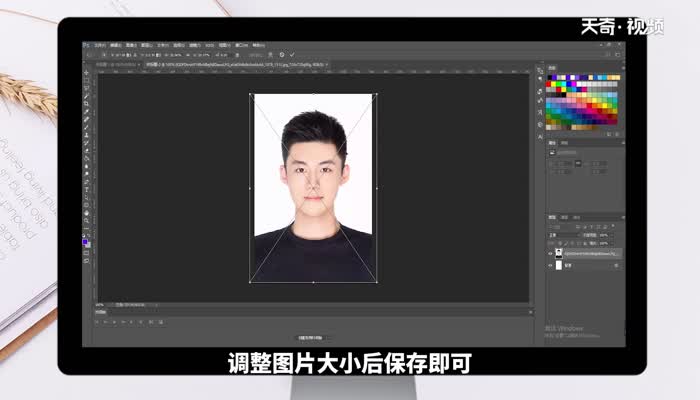Click the Background layer lock icon

[x=616, y=265]
